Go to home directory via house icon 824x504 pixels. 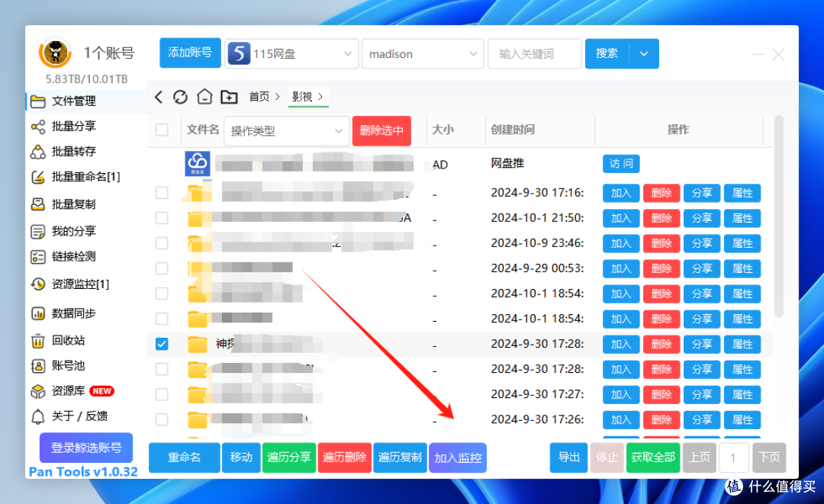[x=204, y=97]
